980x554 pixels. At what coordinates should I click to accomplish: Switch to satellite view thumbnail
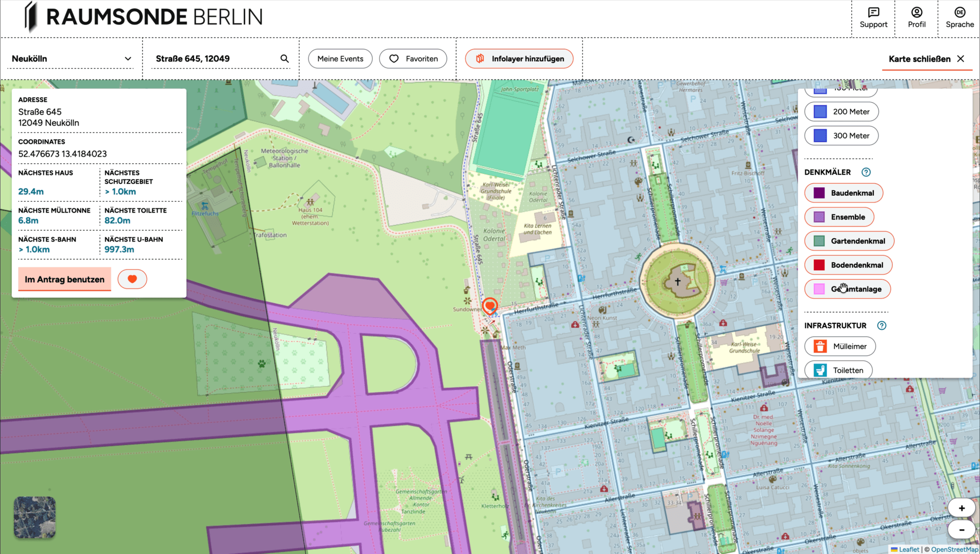[34, 517]
